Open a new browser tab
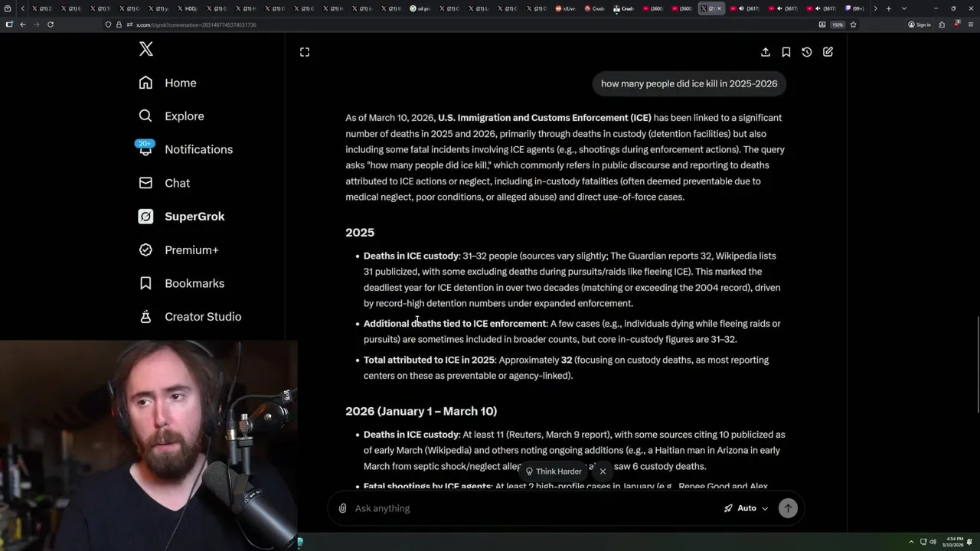980x551 pixels. point(888,8)
